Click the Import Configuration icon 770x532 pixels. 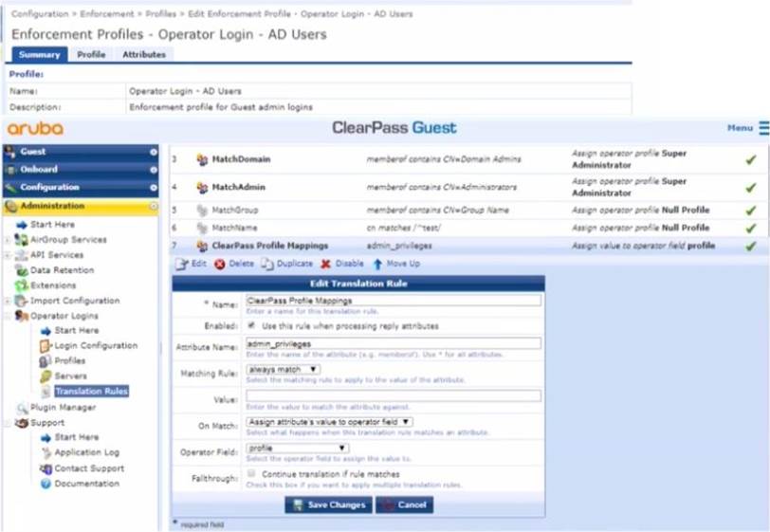coord(21,301)
